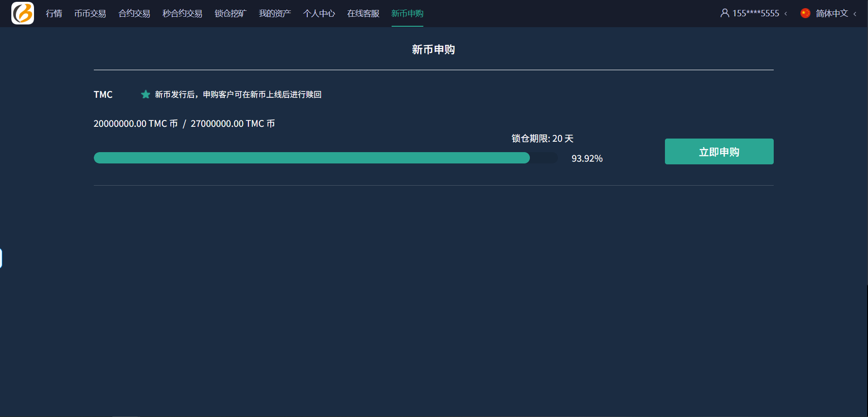Go to 币币交易 page
Viewport: 868px width, 417px height.
coord(90,14)
